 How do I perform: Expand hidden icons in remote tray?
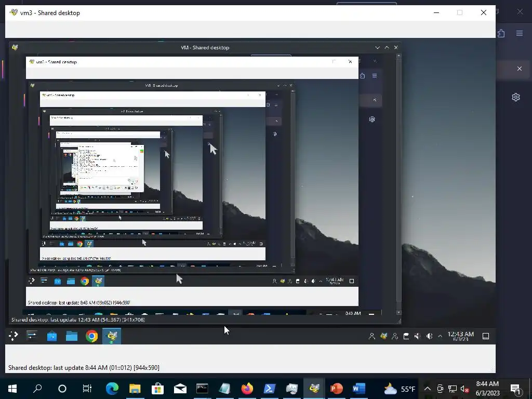440,336
